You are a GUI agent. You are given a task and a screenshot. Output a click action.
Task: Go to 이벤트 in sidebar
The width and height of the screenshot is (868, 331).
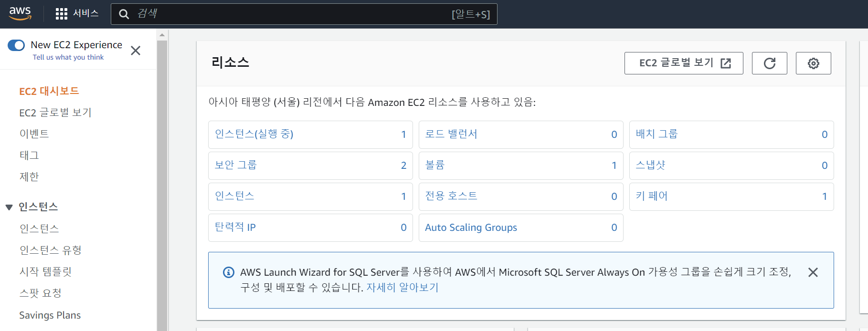(34, 134)
